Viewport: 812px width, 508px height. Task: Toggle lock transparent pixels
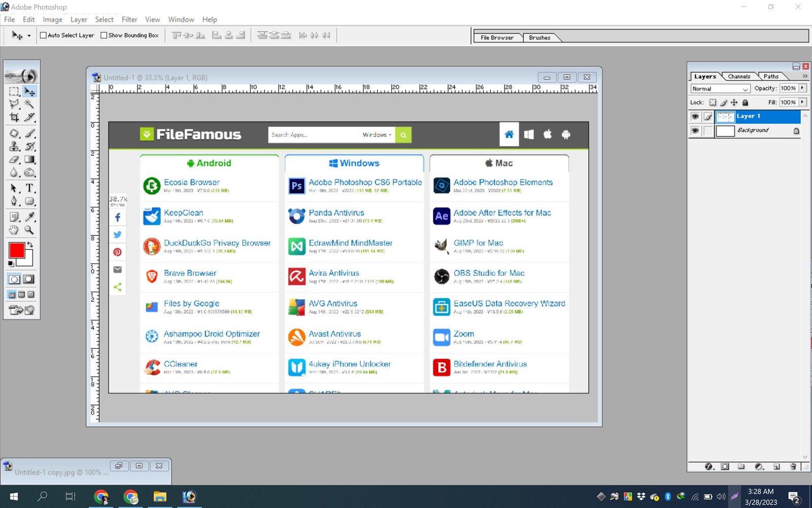point(713,103)
